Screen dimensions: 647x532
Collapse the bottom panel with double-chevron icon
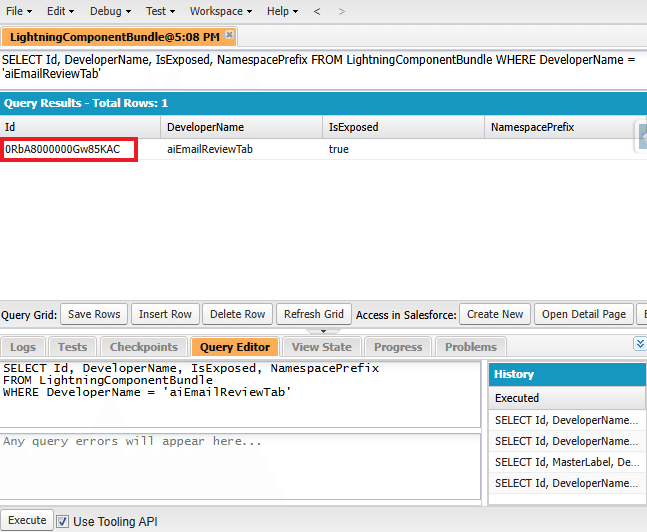click(x=640, y=343)
